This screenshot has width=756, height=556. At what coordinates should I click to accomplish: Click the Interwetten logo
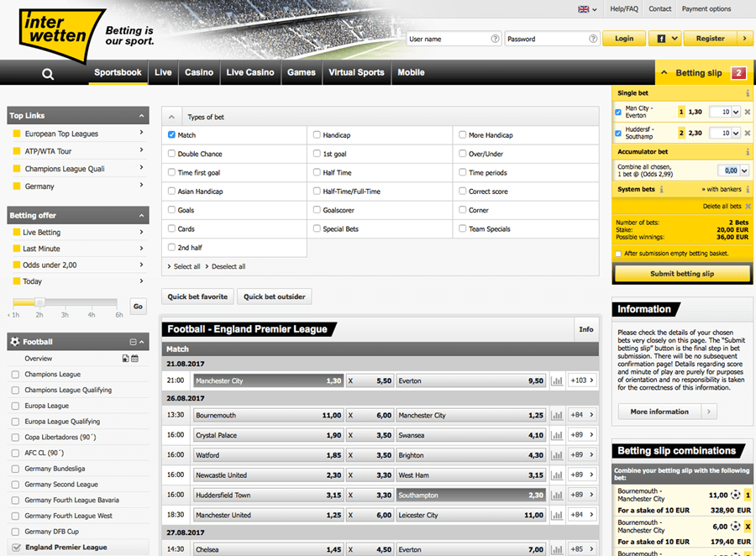click(60, 34)
